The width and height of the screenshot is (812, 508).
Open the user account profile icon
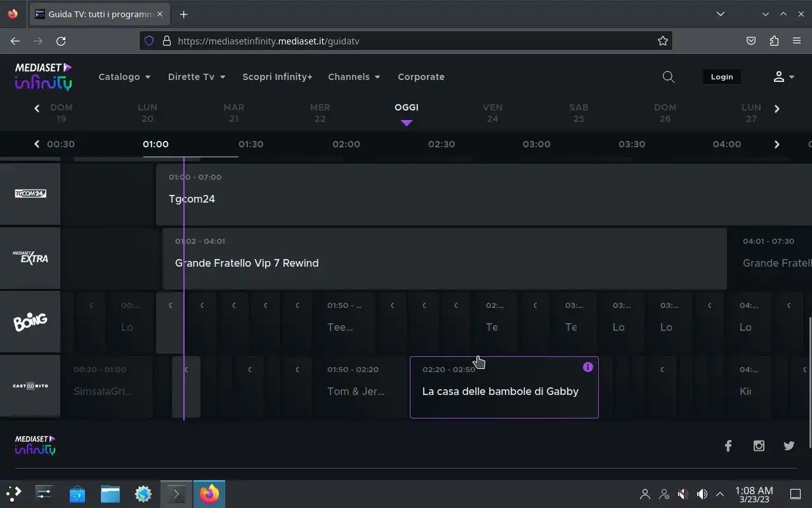pyautogui.click(x=779, y=77)
